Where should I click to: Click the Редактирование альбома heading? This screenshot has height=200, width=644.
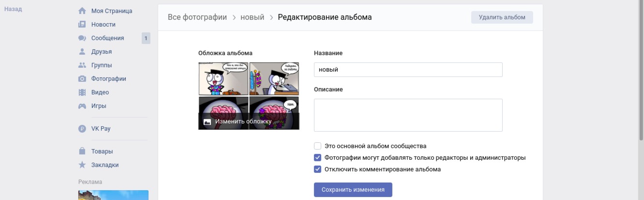(325, 17)
